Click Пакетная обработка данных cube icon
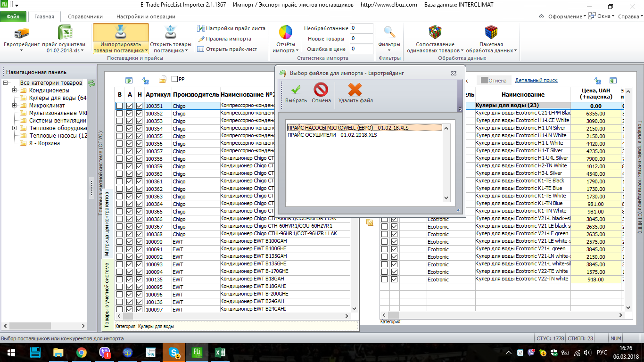This screenshot has width=644, height=362. (x=491, y=33)
